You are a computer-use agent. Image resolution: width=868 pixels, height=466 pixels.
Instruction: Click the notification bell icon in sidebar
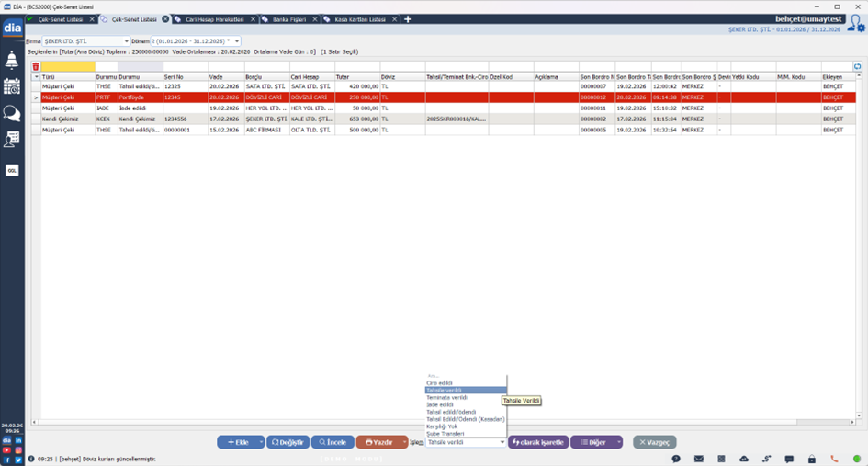pyautogui.click(x=12, y=61)
